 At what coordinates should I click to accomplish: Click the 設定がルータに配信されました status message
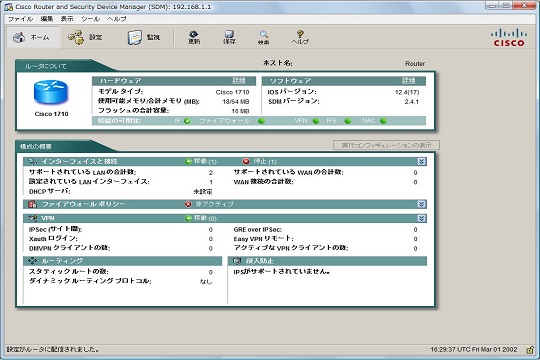[x=53, y=350]
